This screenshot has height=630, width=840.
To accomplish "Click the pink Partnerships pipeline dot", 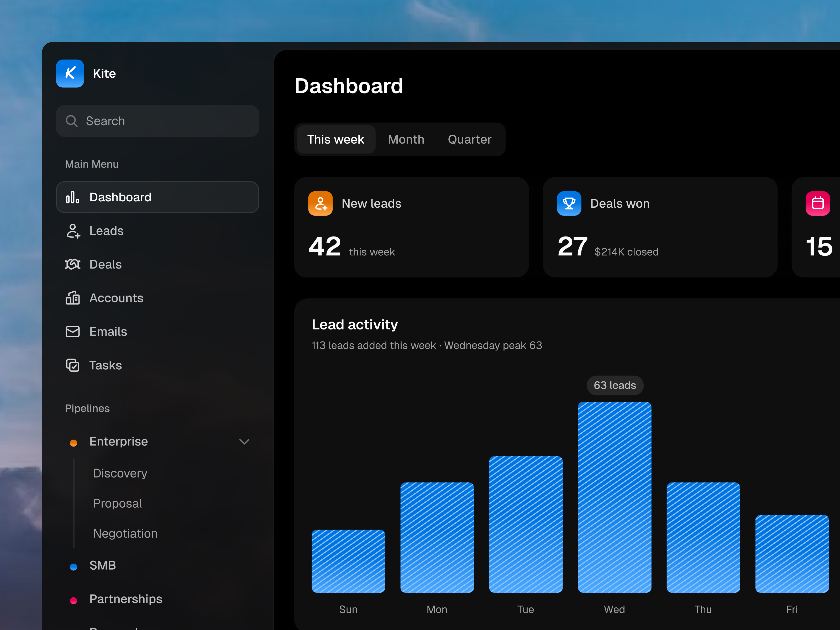I will click(74, 600).
